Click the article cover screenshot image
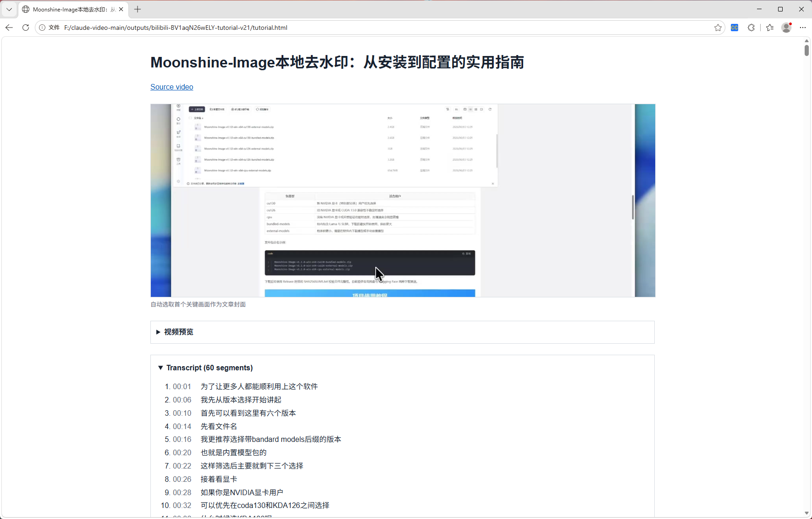 point(403,201)
